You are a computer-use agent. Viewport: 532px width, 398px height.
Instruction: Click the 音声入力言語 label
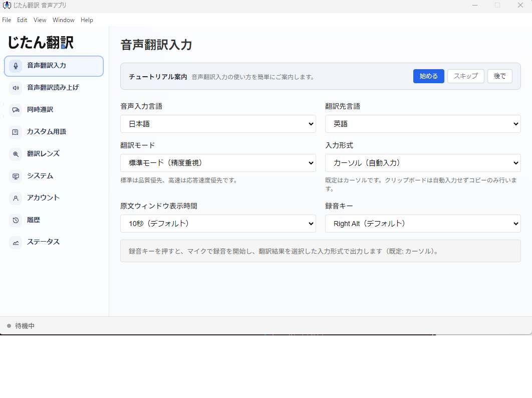point(141,106)
